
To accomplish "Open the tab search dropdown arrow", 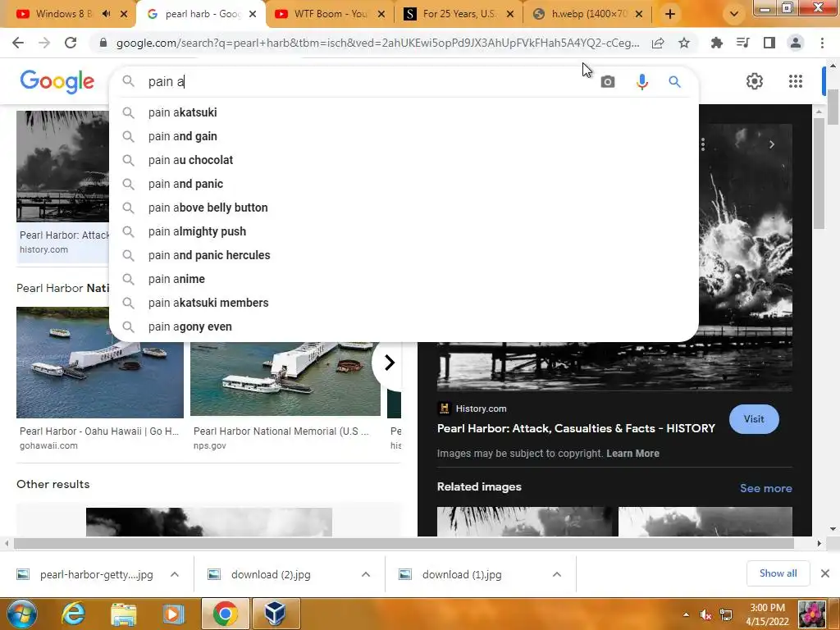I will [734, 14].
